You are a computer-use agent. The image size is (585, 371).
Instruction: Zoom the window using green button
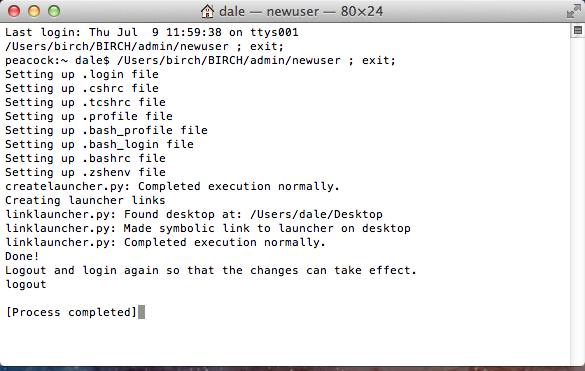pos(54,11)
